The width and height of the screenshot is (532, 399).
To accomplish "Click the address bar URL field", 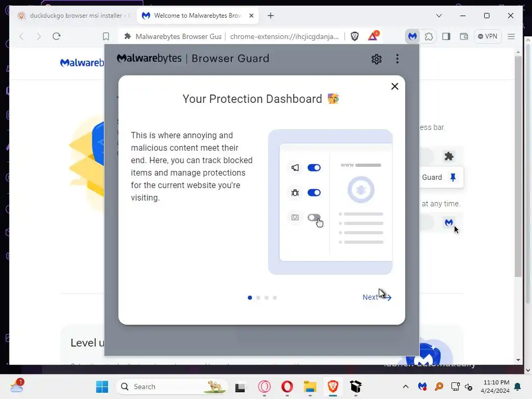I will (x=284, y=36).
